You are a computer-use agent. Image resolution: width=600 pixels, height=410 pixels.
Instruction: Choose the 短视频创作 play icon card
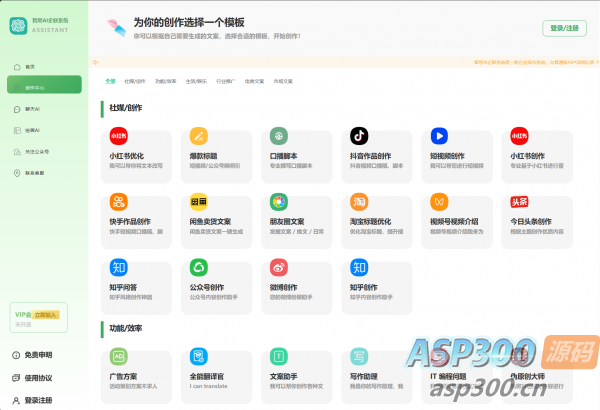(457, 156)
